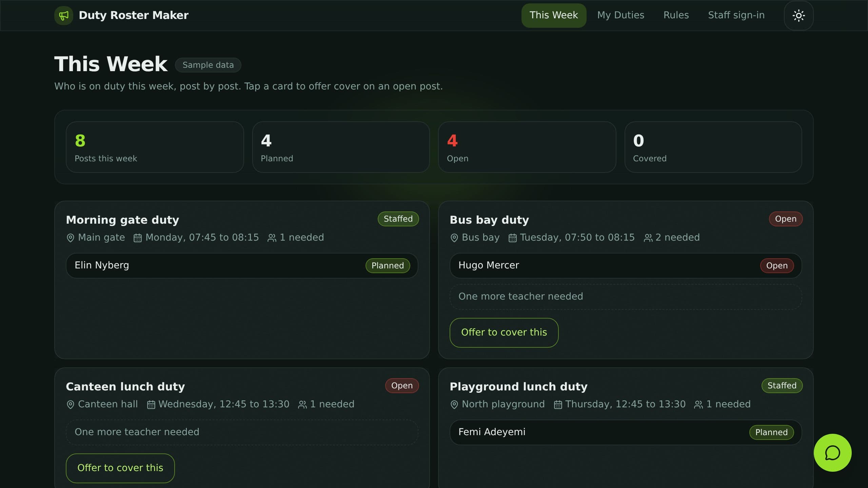Viewport: 868px width, 488px height.
Task: Click Open badge on Bus bay duty header
Action: [785, 219]
